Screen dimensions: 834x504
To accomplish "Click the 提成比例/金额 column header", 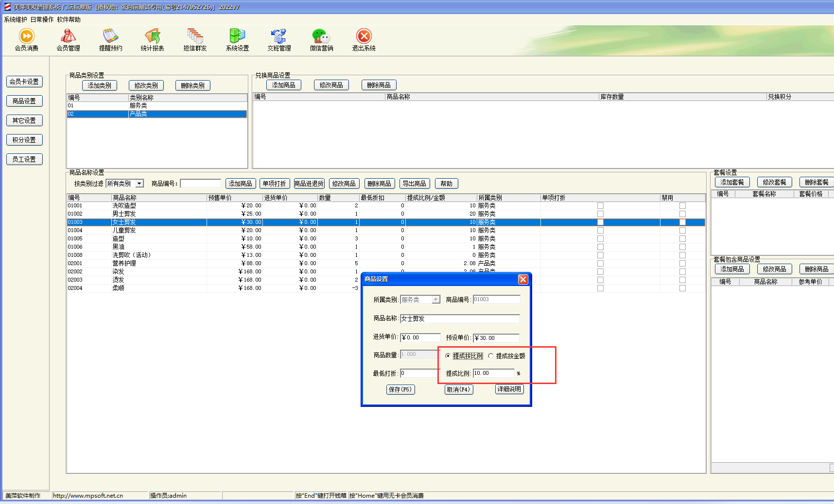I will 441,198.
